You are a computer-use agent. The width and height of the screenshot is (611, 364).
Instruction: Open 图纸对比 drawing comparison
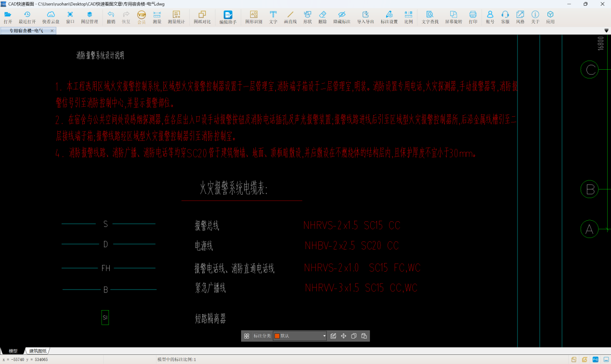tap(202, 17)
